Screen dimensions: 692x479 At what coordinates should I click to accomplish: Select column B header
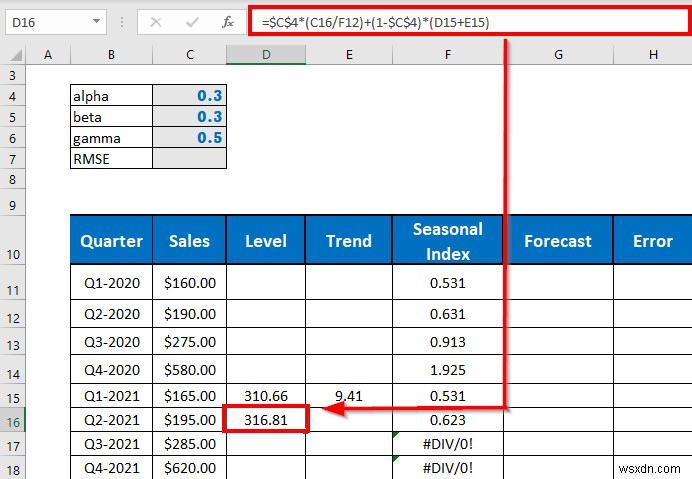(x=111, y=55)
